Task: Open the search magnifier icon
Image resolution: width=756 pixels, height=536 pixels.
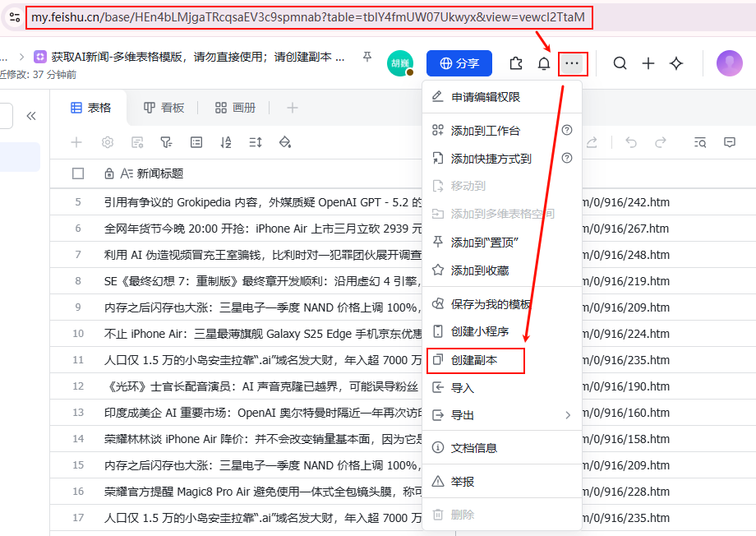Action: (620, 63)
